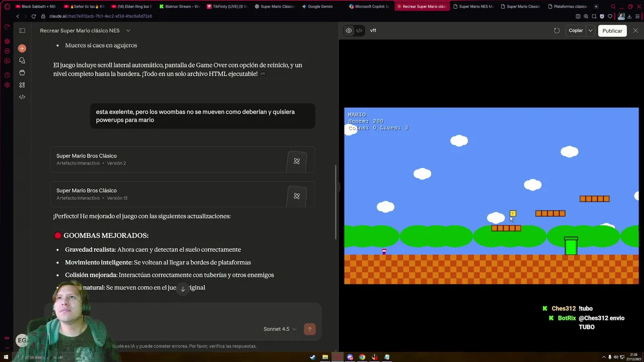Open the Sonnet 4.5 model selector
Screen dimensions: 644x362
coord(280,329)
